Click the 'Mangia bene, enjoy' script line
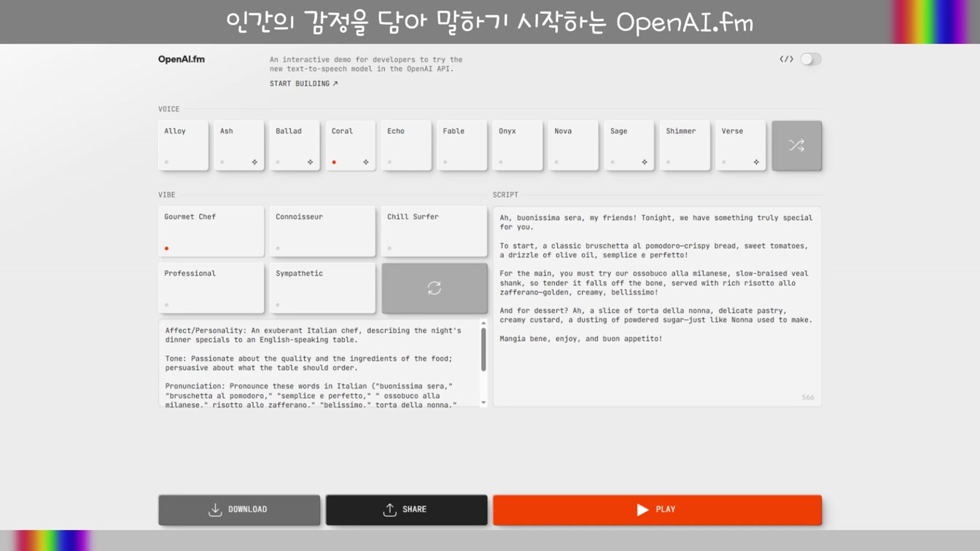Viewport: 980px width, 551px height. click(x=581, y=339)
